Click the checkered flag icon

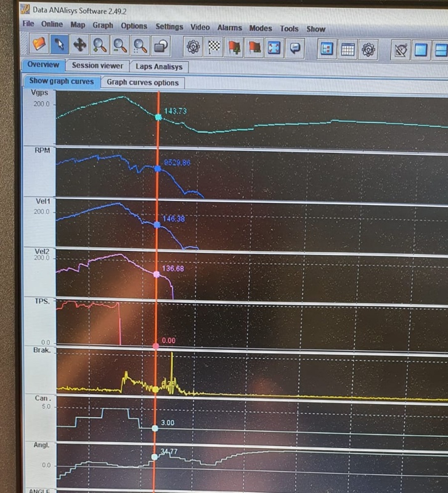pyautogui.click(x=214, y=46)
